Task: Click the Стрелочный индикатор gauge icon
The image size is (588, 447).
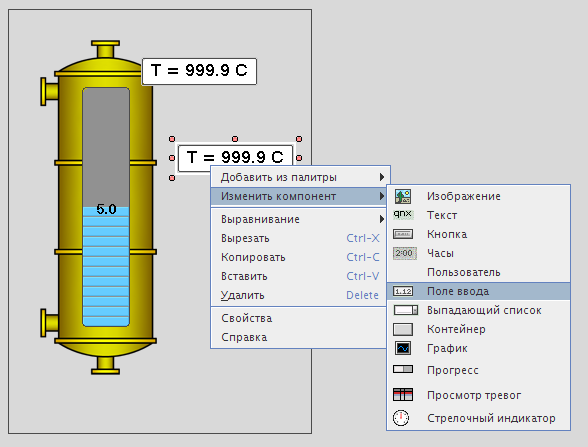Action: click(401, 418)
